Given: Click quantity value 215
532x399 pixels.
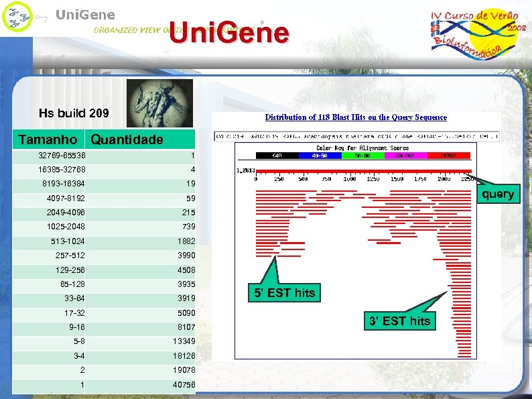Looking at the screenshot, I should 188,213.
